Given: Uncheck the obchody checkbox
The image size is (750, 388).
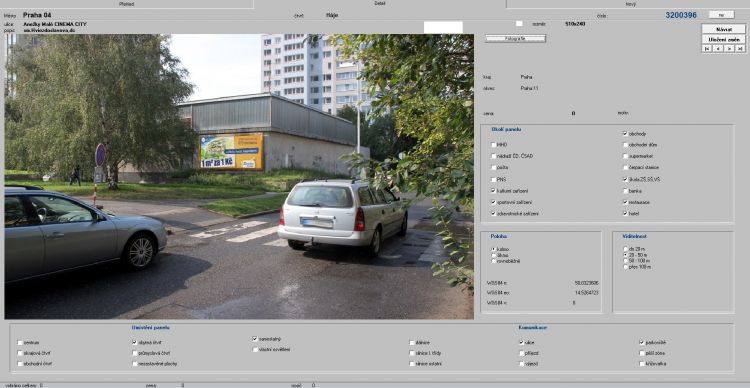Looking at the screenshot, I should click(625, 134).
